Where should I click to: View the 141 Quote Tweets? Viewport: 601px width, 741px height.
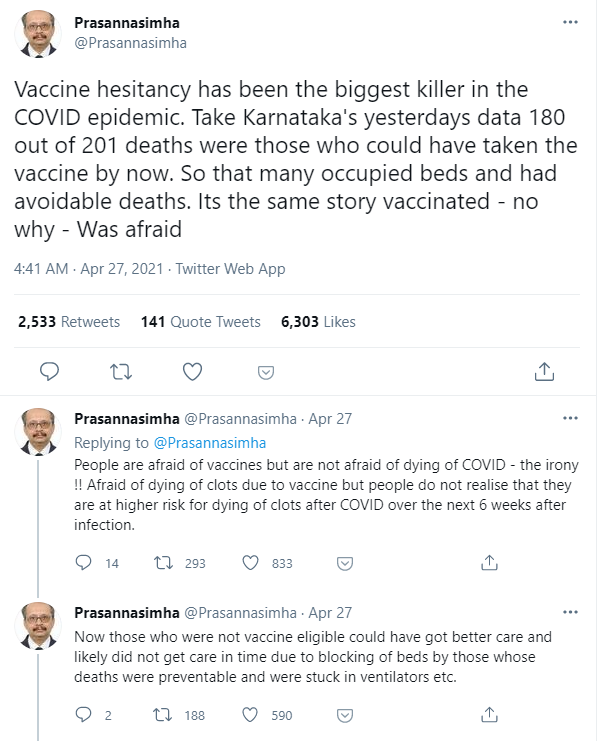201,322
